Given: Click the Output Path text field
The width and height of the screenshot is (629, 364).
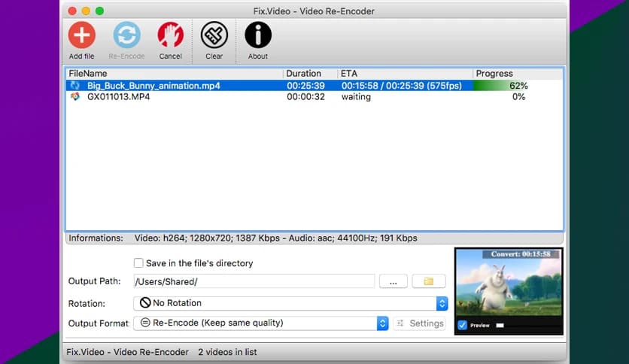Looking at the screenshot, I should 254,281.
